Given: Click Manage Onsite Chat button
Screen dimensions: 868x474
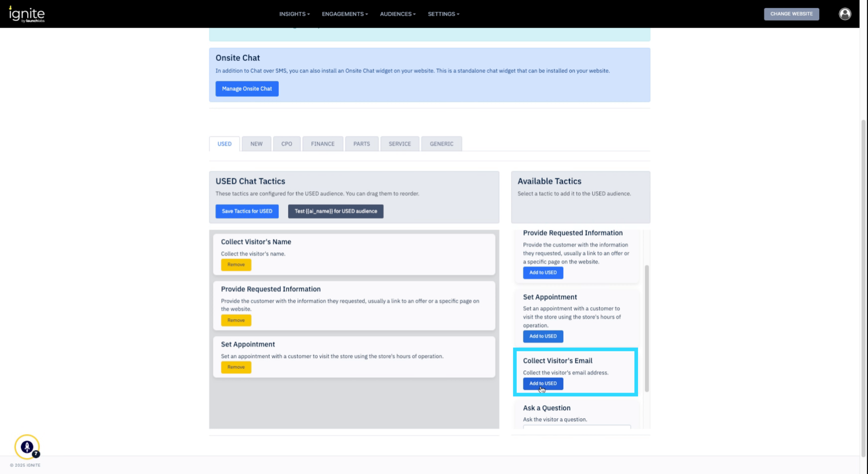Looking at the screenshot, I should 247,89.
